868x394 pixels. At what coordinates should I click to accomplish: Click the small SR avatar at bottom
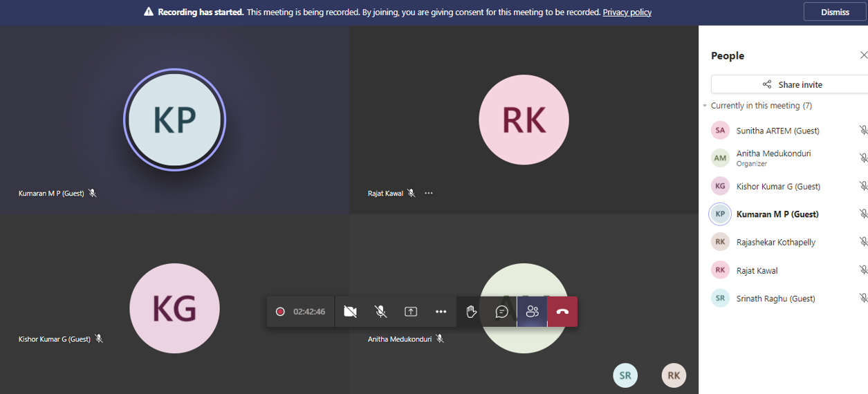pos(625,375)
